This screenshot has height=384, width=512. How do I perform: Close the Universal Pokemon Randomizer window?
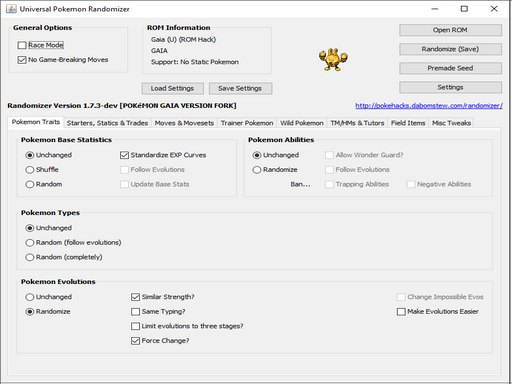coord(494,9)
